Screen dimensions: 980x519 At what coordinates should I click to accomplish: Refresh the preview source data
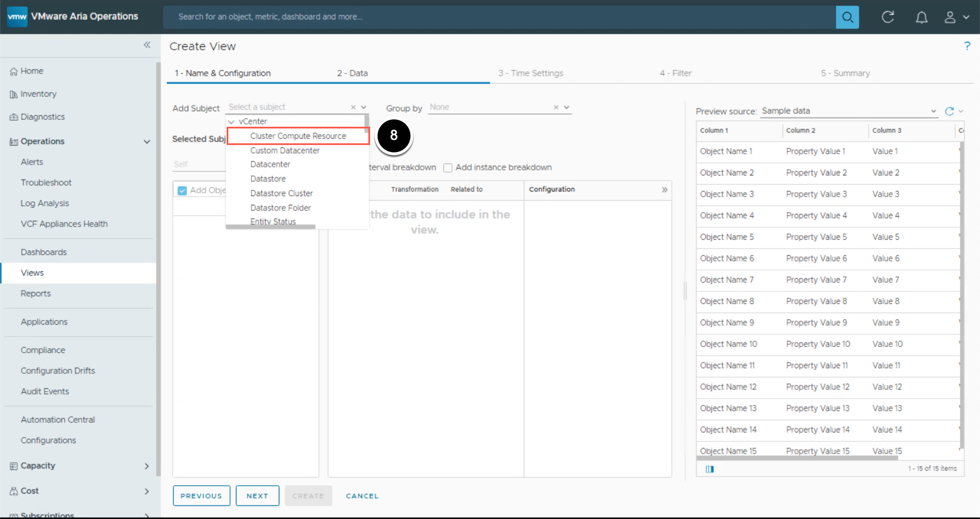coord(950,111)
